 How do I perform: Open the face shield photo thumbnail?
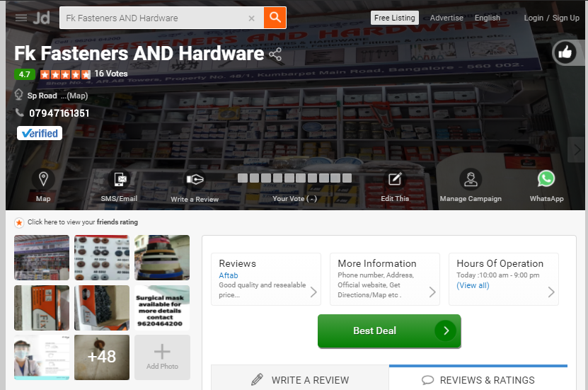[x=42, y=357]
